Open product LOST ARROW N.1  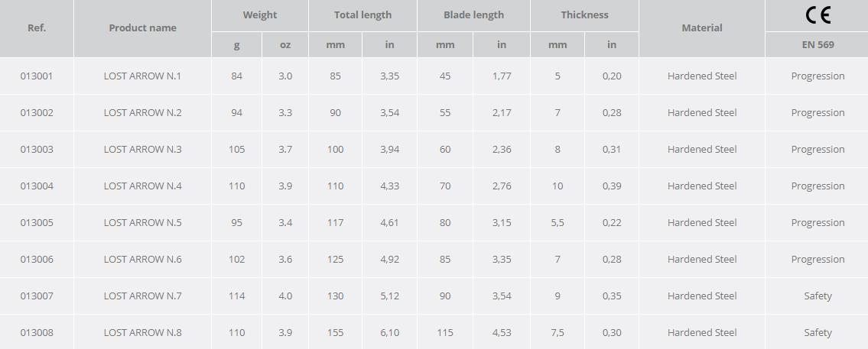point(142,76)
